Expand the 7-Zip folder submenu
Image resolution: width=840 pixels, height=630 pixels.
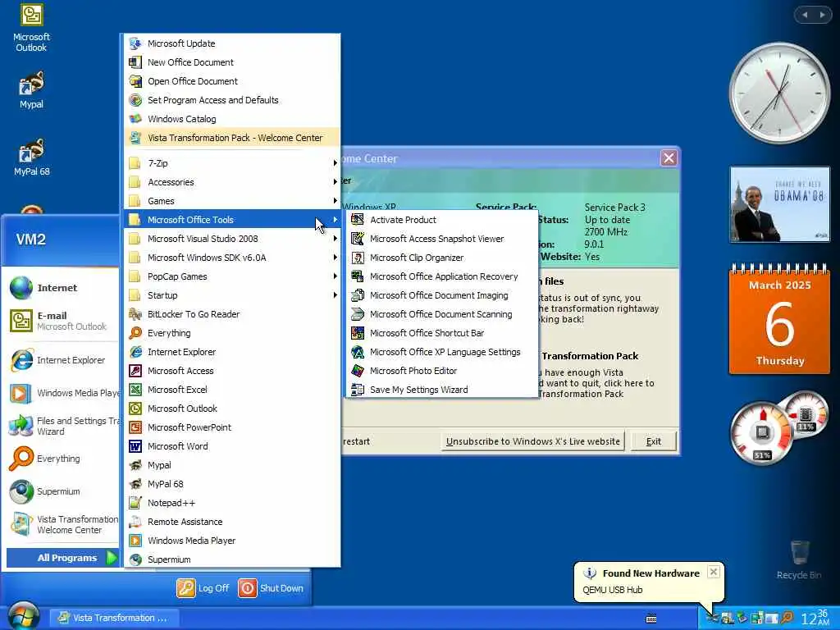pyautogui.click(x=232, y=163)
